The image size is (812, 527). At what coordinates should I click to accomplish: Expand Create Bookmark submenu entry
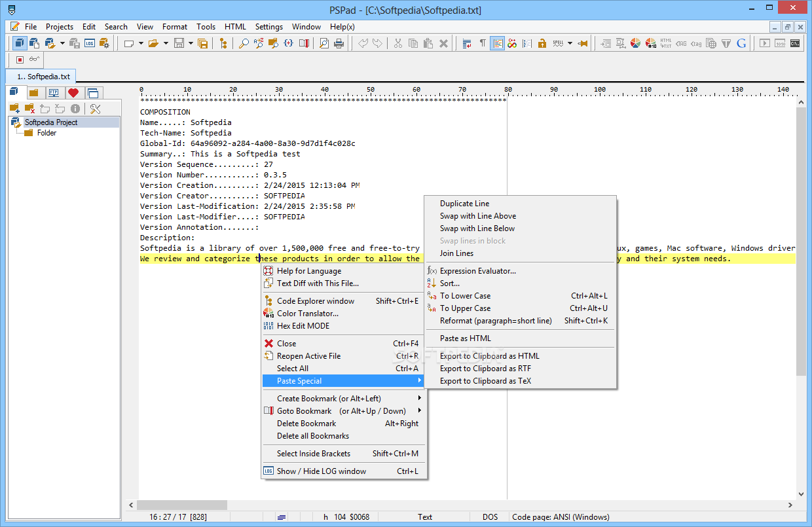pos(344,399)
